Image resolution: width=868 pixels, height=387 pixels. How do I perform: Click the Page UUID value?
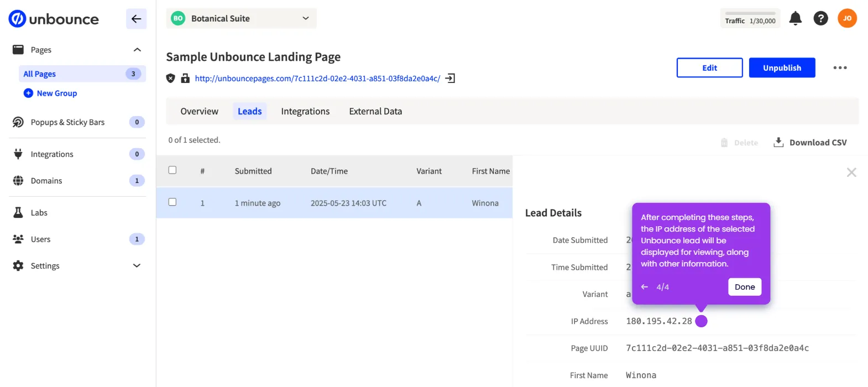click(x=717, y=348)
